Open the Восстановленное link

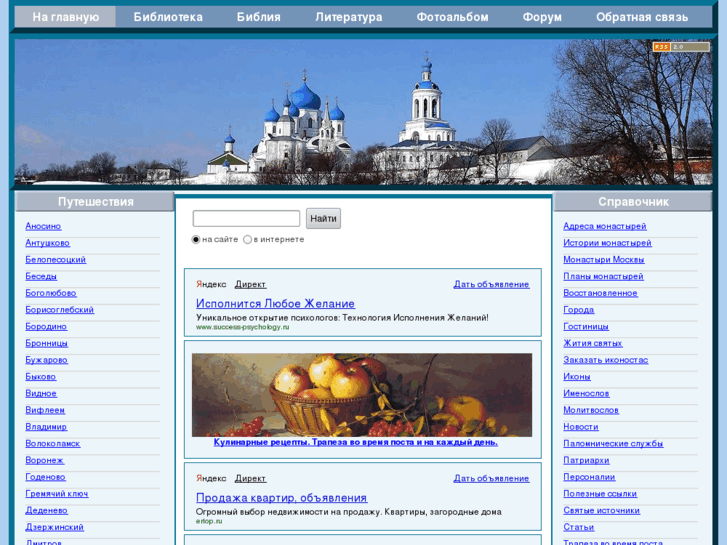[x=600, y=293]
